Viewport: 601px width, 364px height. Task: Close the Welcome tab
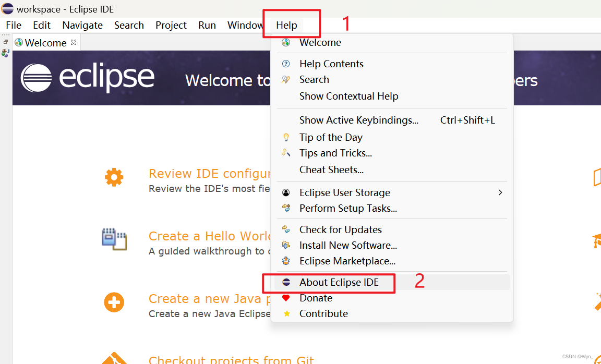[74, 42]
